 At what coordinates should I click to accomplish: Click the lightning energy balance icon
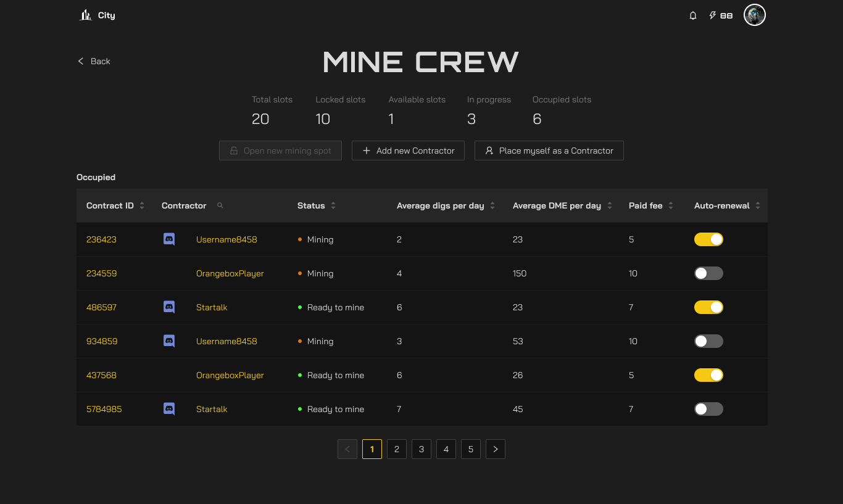[x=713, y=15]
